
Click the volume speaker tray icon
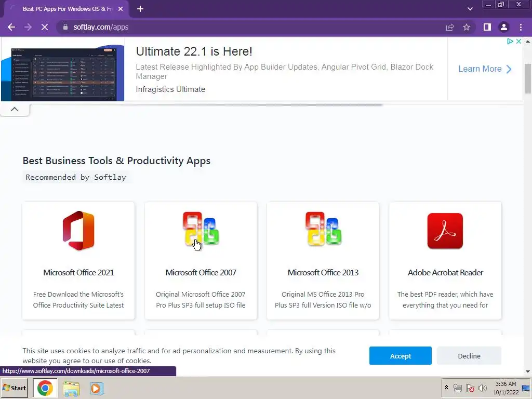[x=482, y=388]
